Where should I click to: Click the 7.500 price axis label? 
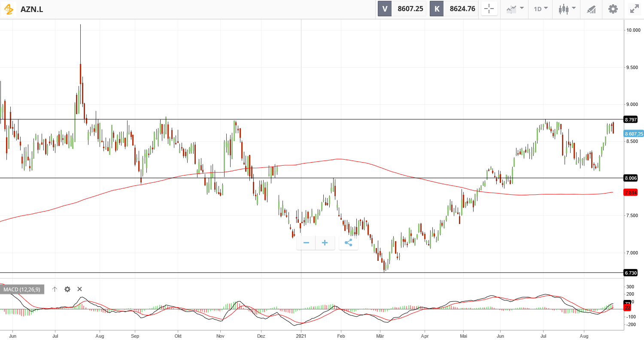tap(633, 216)
